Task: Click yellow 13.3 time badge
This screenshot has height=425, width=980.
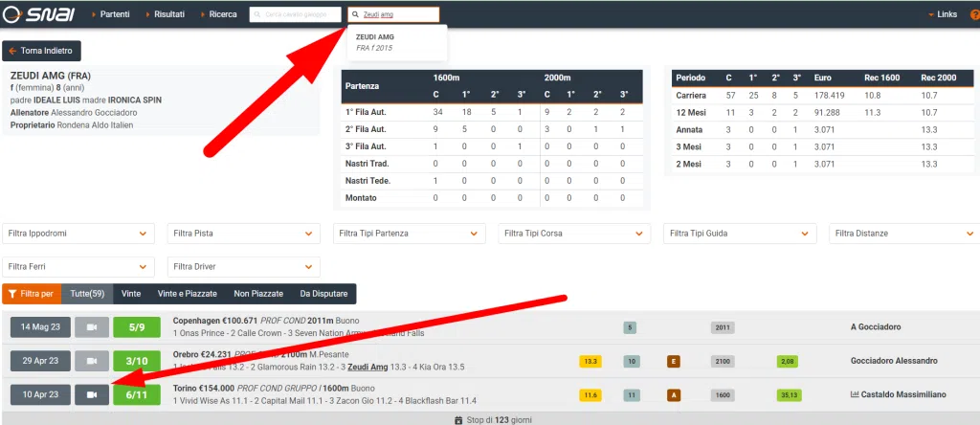Action: (x=590, y=361)
